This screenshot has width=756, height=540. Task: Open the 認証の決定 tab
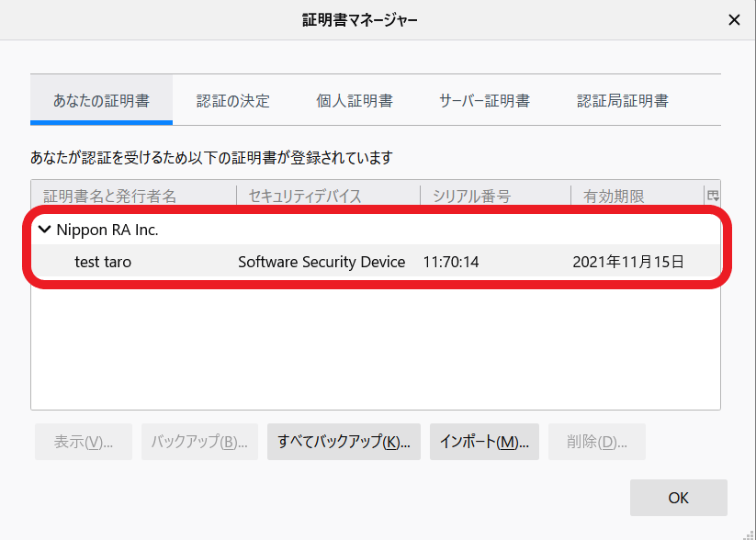(233, 101)
